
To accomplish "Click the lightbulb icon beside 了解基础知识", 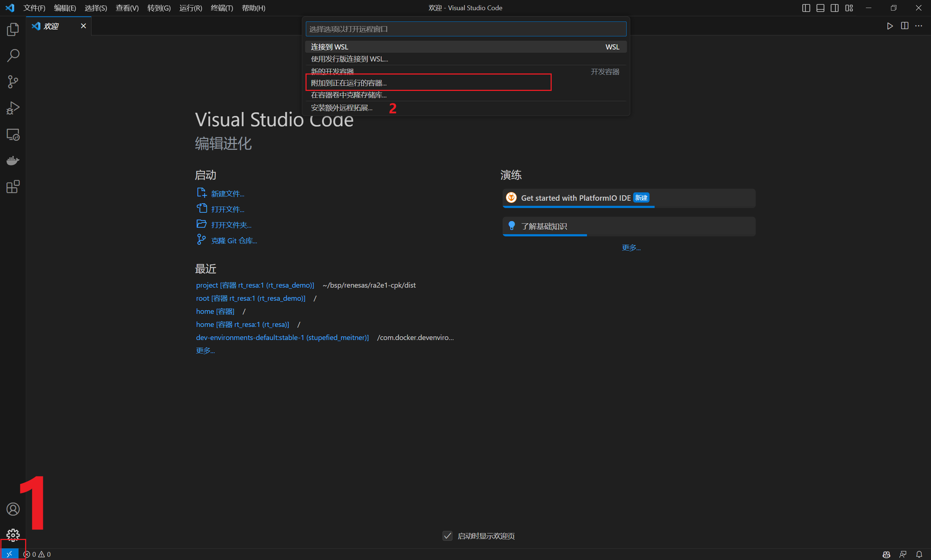I will point(512,226).
